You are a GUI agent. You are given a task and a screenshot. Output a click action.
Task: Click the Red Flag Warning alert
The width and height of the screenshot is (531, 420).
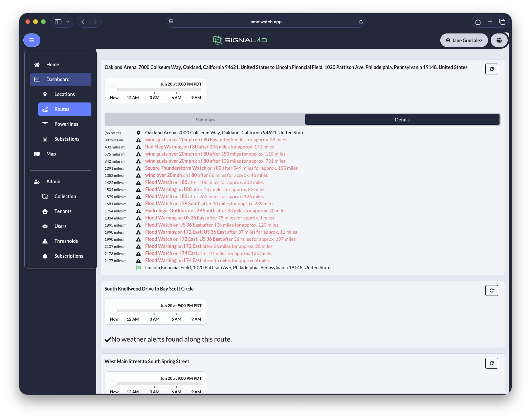click(x=209, y=147)
